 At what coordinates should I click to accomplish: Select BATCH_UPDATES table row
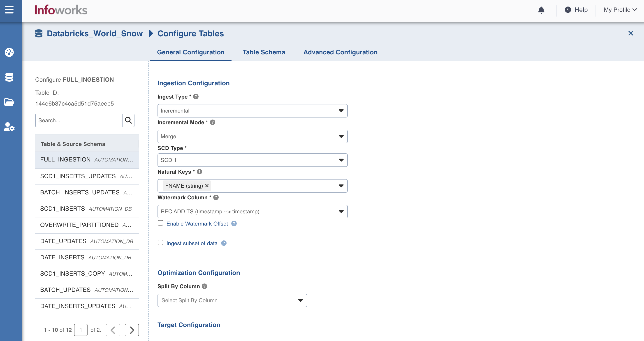pyautogui.click(x=87, y=290)
